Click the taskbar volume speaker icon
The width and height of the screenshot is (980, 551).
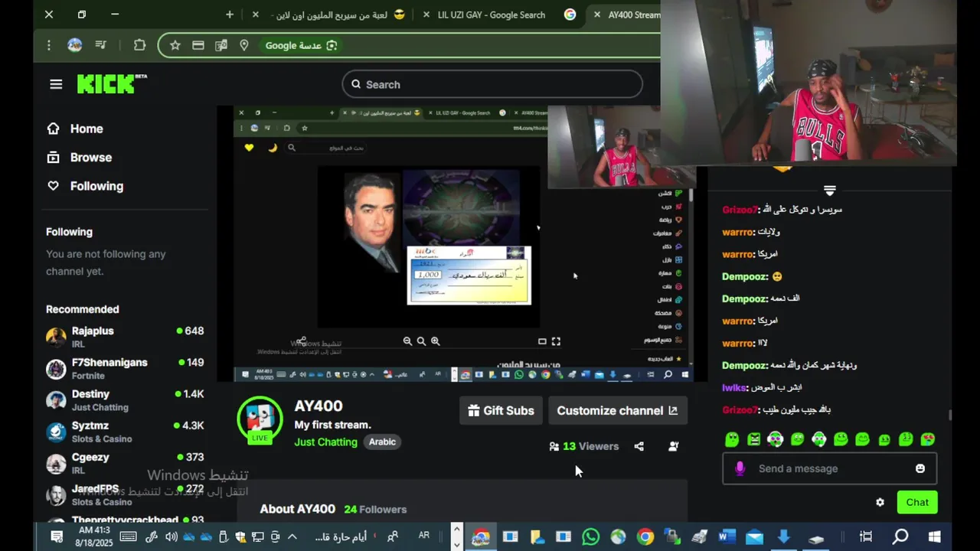point(171,536)
